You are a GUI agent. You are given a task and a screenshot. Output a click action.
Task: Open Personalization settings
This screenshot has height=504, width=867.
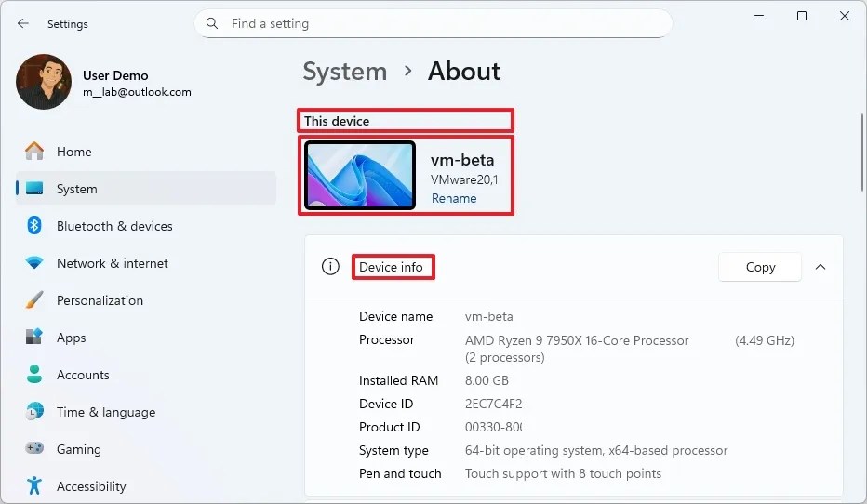[146, 300]
